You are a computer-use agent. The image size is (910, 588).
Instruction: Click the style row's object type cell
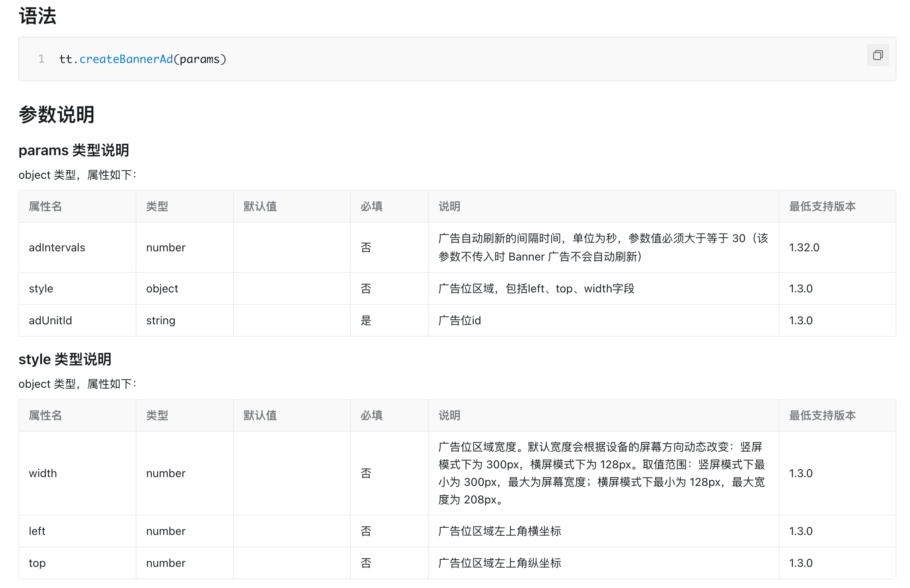click(x=162, y=289)
